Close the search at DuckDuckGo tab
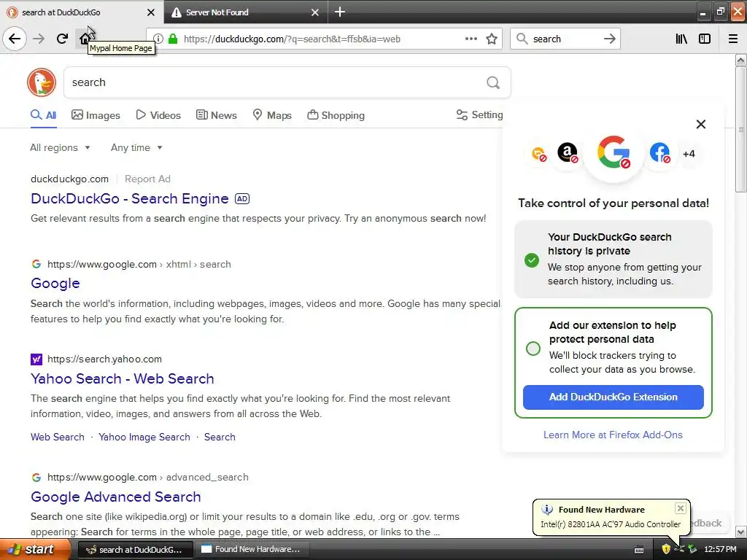Viewport: 747px width, 560px height. 150,12
